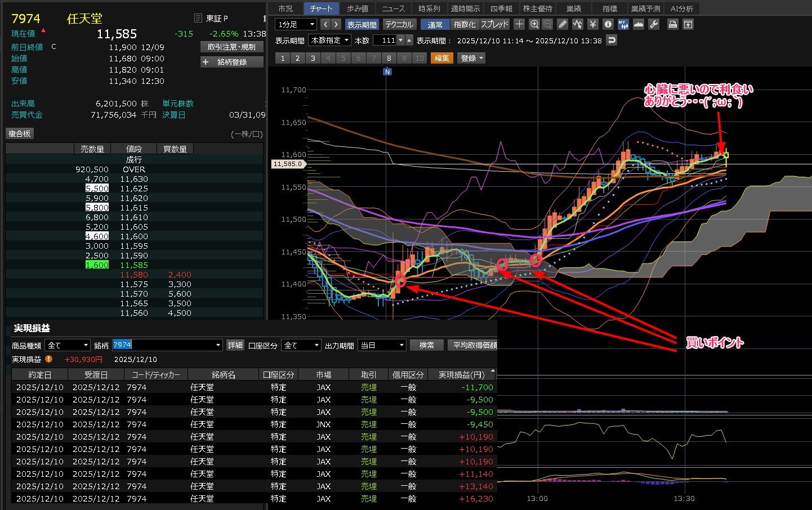This screenshot has width=812, height=510.
Task: Click the orange warning icon beside 実現損益
Action: pos(48,359)
